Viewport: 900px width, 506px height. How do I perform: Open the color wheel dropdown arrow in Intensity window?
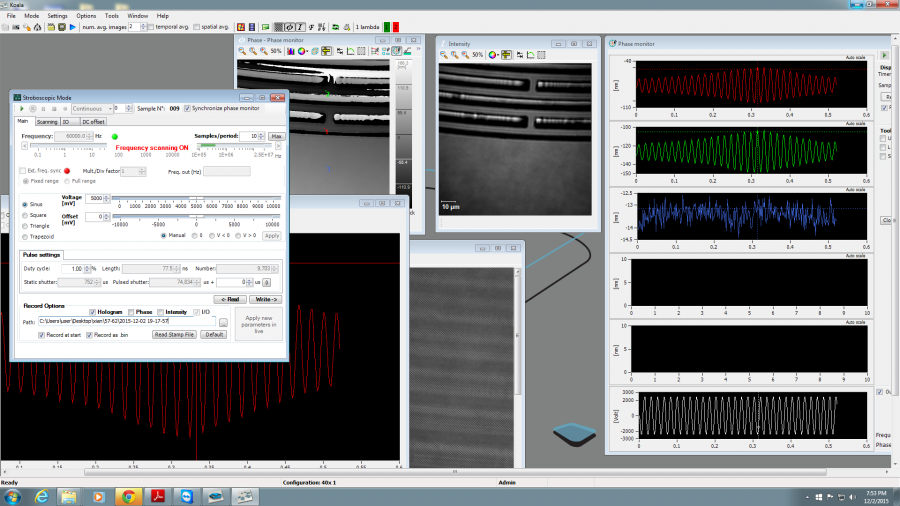(500, 55)
